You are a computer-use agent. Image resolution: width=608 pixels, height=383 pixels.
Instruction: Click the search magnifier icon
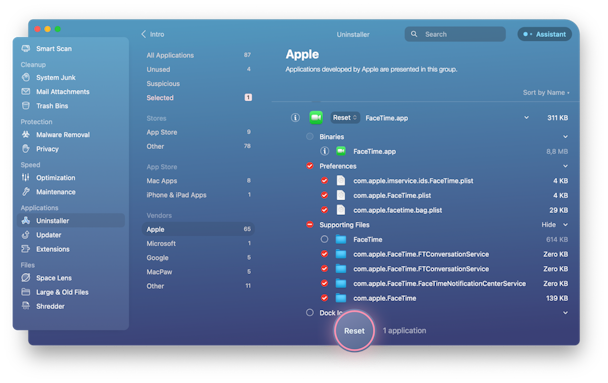coord(414,34)
